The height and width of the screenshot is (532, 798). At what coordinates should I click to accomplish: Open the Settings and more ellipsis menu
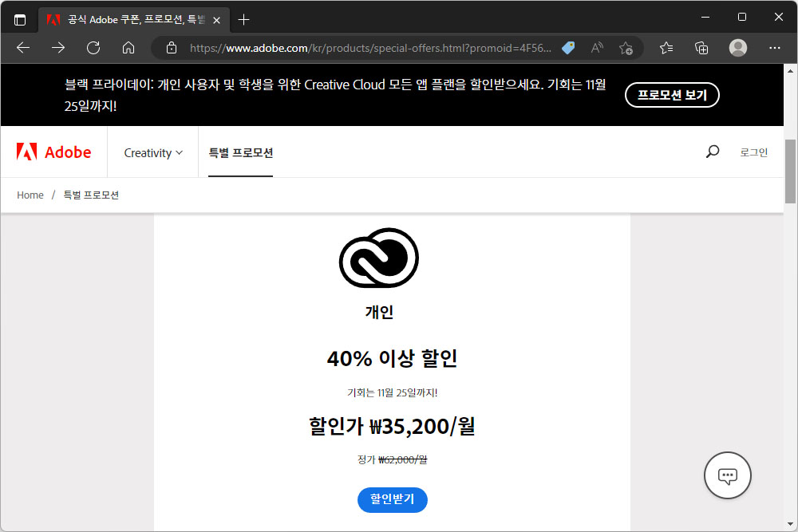(x=775, y=48)
